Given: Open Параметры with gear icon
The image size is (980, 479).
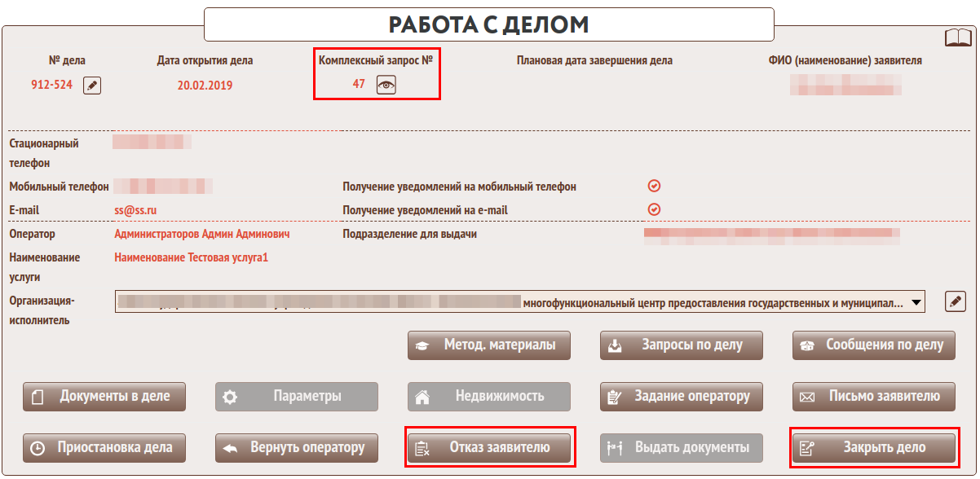Looking at the screenshot, I should (x=297, y=397).
